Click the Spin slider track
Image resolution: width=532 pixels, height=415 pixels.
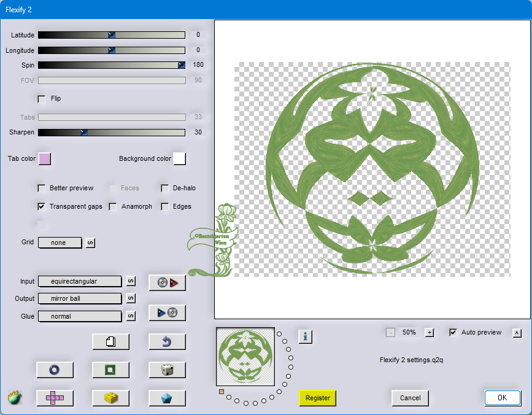tap(112, 65)
